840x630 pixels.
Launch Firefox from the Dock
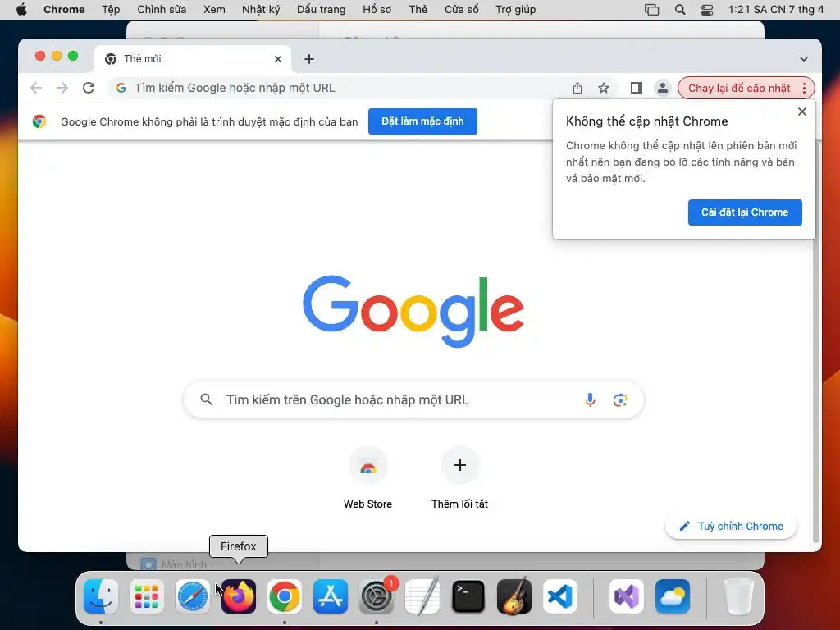click(x=239, y=596)
